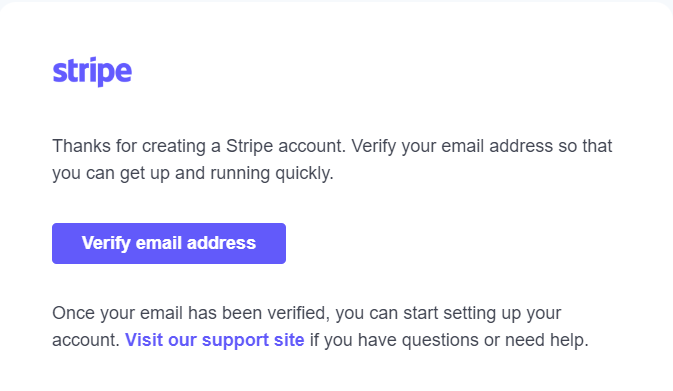
Task: Select the words "Stripe account" in the first paragraph
Action: click(285, 146)
